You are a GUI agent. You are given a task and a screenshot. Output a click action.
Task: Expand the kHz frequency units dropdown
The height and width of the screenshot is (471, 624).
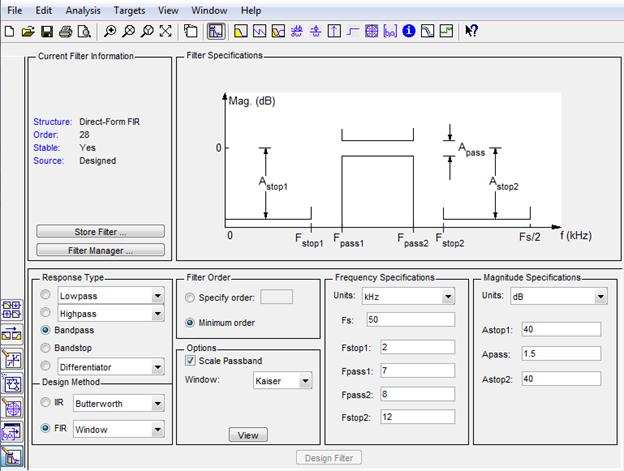click(408, 296)
